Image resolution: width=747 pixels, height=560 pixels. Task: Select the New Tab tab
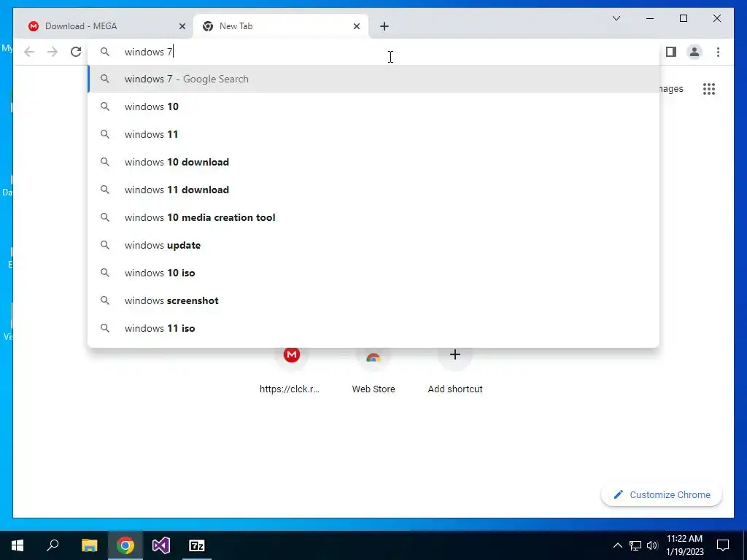point(281,26)
